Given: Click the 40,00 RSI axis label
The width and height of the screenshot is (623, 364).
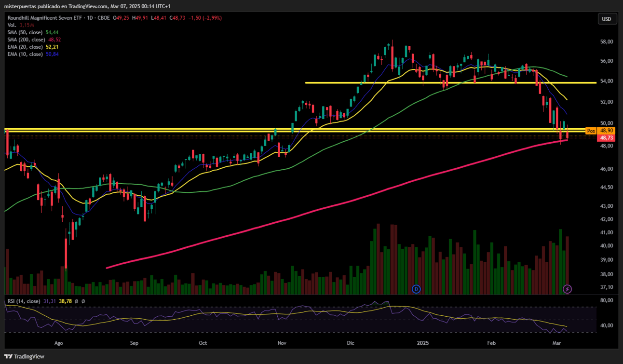Looking at the screenshot, I should click(606, 325).
